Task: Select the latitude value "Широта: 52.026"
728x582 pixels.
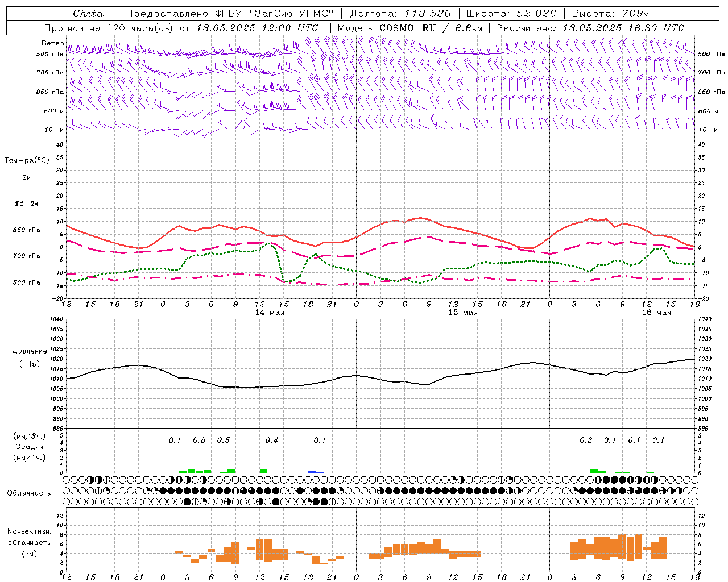Action: [x=511, y=14]
